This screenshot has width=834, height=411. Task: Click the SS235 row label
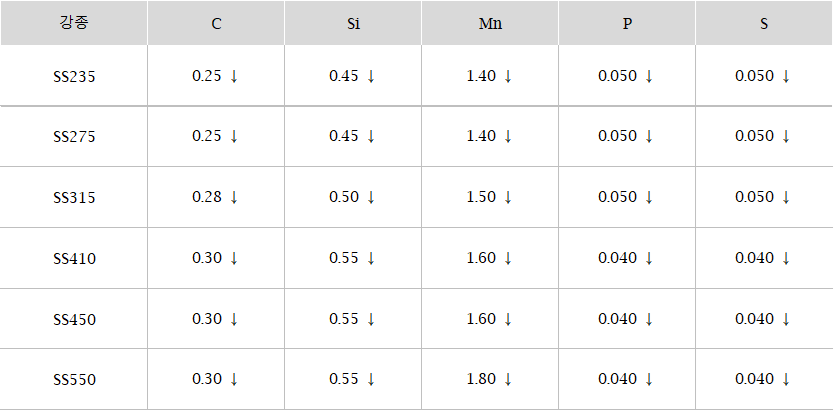74,77
